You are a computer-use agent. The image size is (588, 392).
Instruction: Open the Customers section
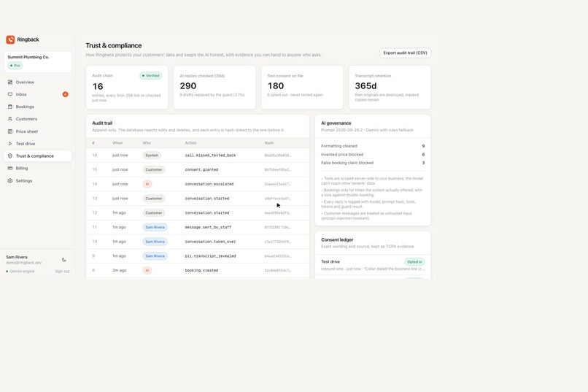click(37, 119)
